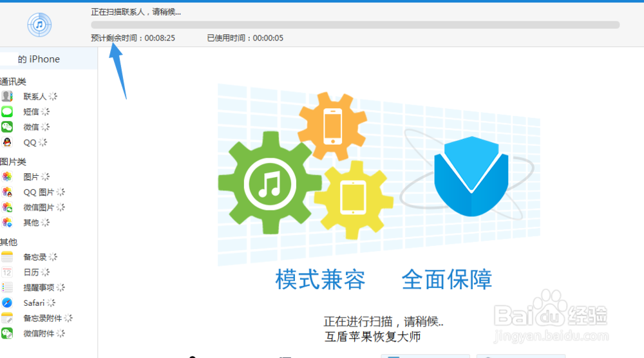This screenshot has width=644, height=358.
Task: Click the 通讯类 category heading
Action: pyautogui.click(x=13, y=81)
